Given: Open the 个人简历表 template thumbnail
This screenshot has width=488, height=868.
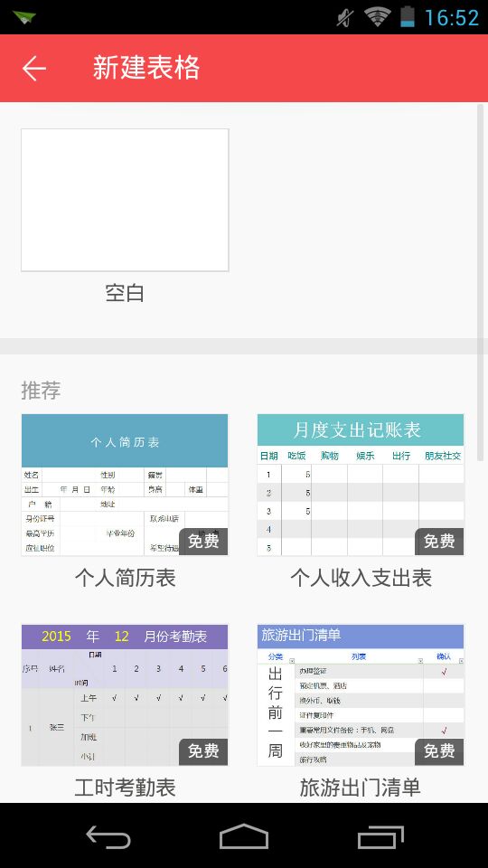Looking at the screenshot, I should [125, 485].
